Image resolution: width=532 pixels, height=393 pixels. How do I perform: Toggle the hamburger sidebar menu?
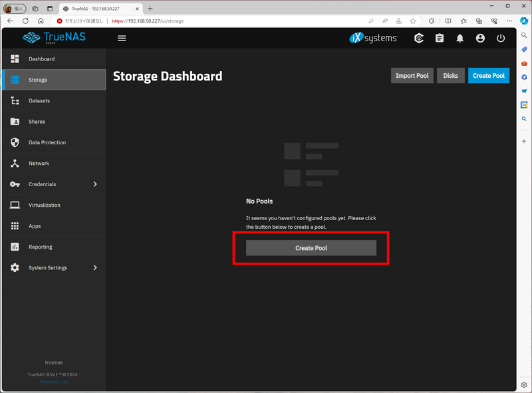click(122, 38)
